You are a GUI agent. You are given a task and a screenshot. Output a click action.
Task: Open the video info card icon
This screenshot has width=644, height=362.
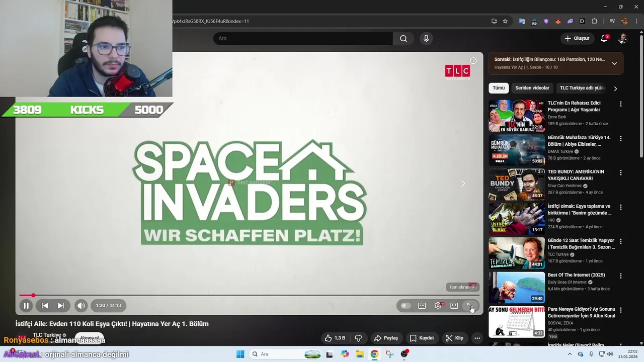click(x=473, y=60)
